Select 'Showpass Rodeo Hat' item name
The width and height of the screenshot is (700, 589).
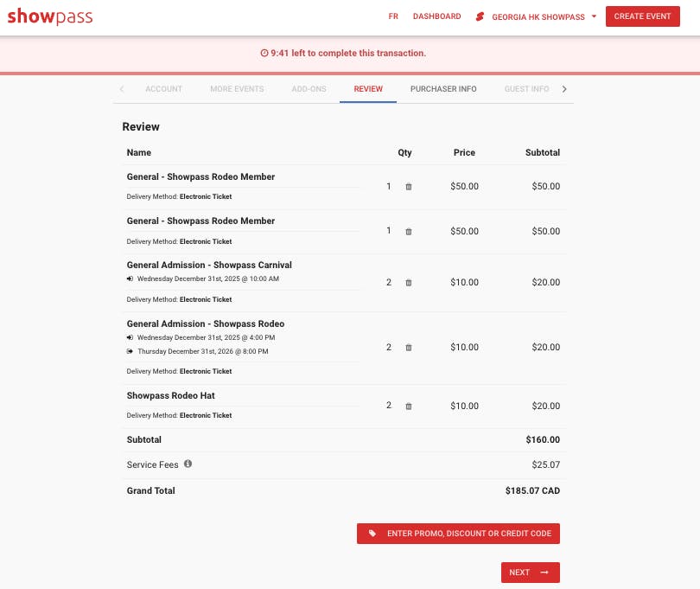coord(170,395)
